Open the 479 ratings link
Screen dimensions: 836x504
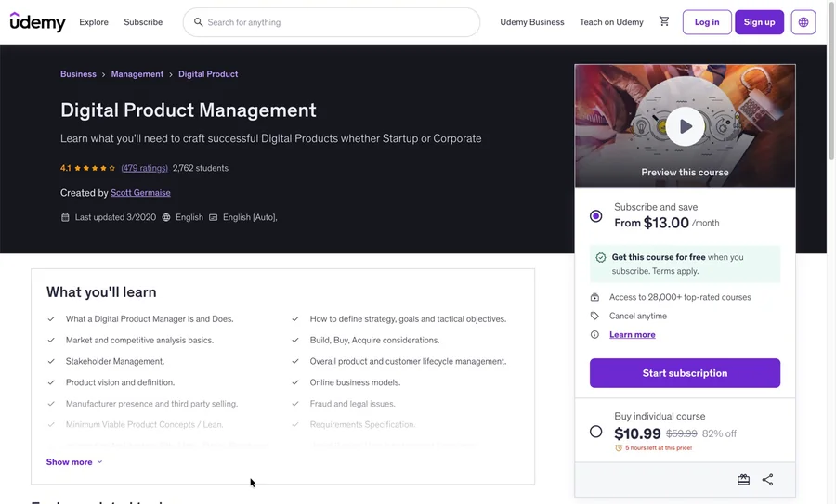pyautogui.click(x=144, y=168)
